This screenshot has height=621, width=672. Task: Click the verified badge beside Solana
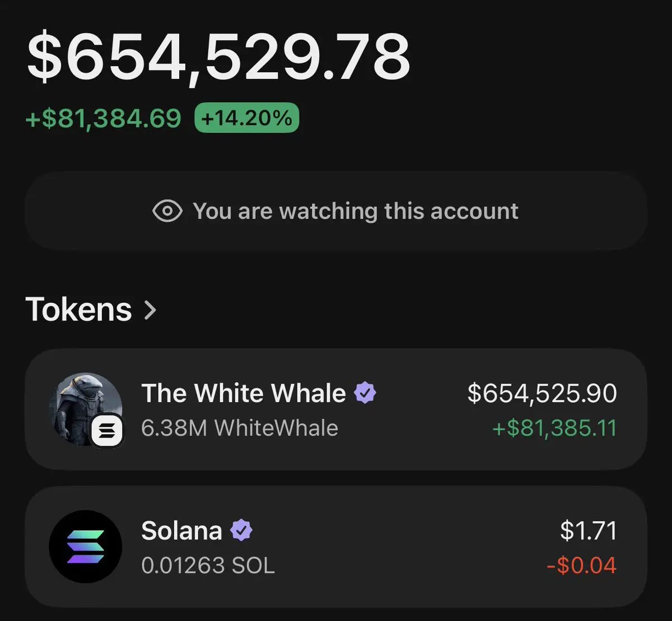[x=241, y=530]
